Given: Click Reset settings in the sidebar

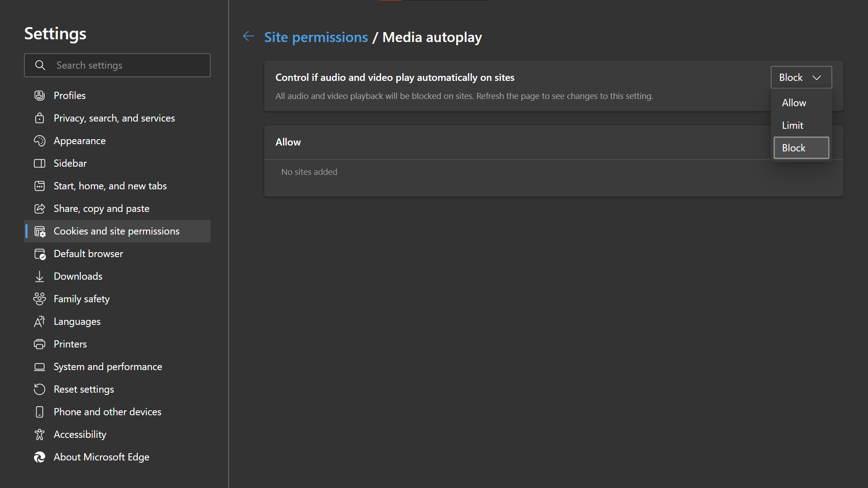Looking at the screenshot, I should pos(84,389).
